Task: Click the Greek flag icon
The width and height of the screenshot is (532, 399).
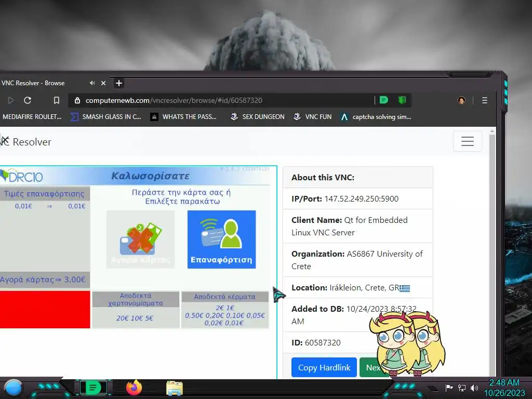Action: tap(405, 288)
